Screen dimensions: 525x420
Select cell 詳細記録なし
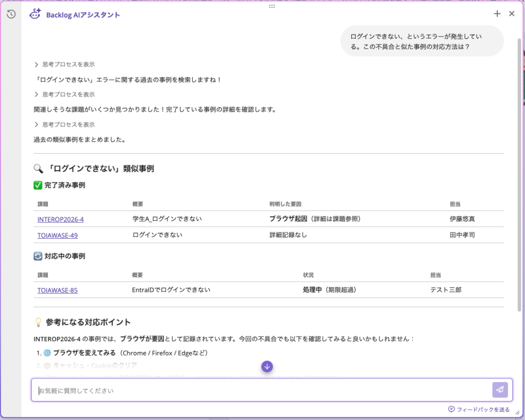(x=288, y=235)
